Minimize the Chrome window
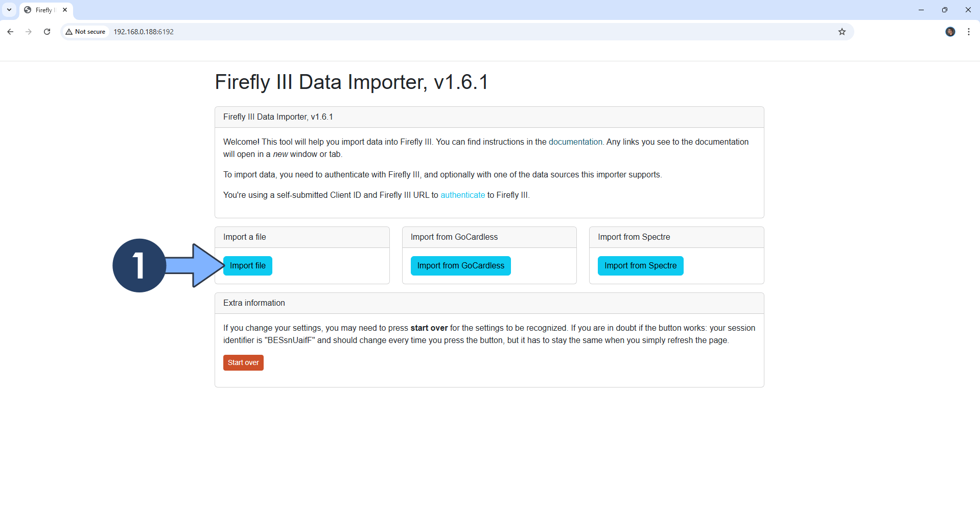This screenshot has height=524, width=980. 921,10
